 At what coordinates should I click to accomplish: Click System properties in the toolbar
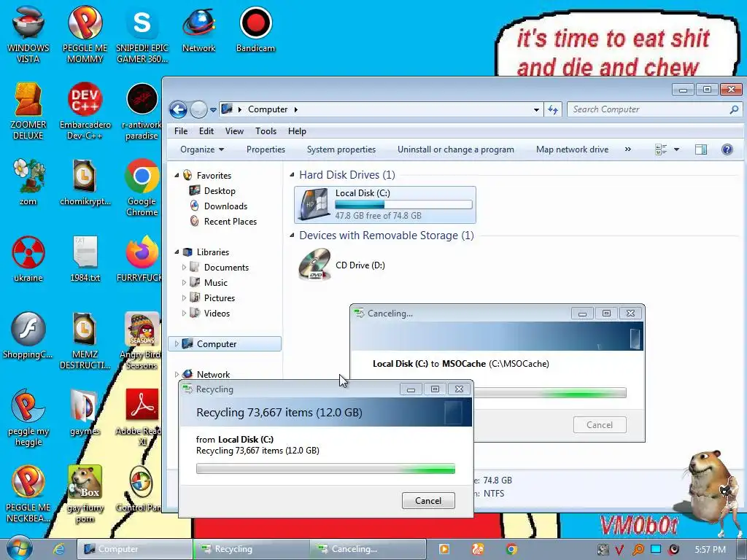point(341,149)
